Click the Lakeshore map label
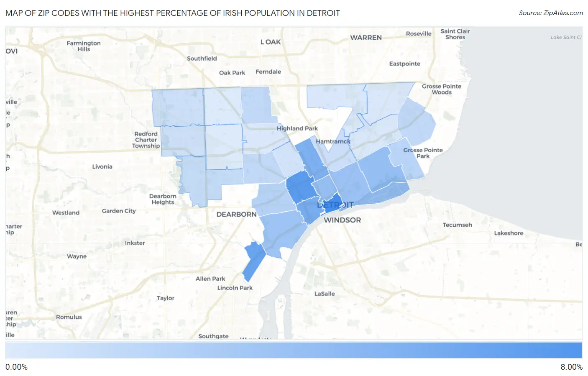The height and width of the screenshot is (376, 588). [509, 233]
